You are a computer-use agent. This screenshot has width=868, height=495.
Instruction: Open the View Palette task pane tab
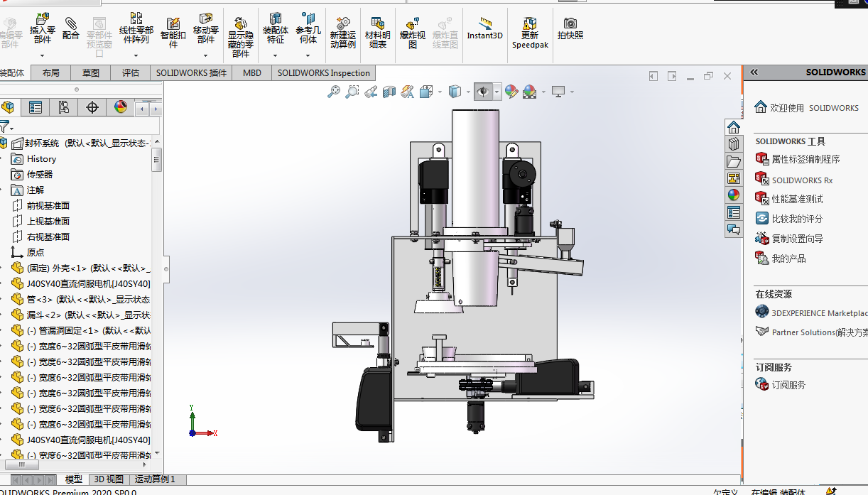(x=734, y=178)
